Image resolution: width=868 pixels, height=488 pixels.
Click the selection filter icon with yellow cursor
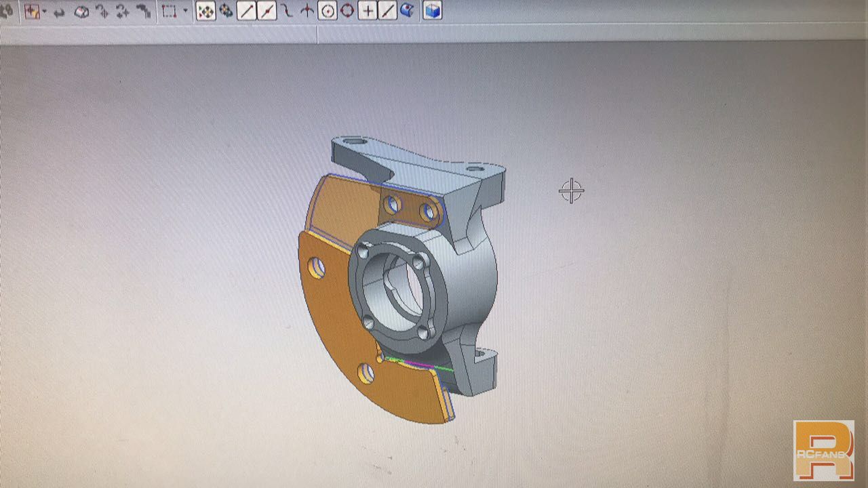(x=31, y=11)
